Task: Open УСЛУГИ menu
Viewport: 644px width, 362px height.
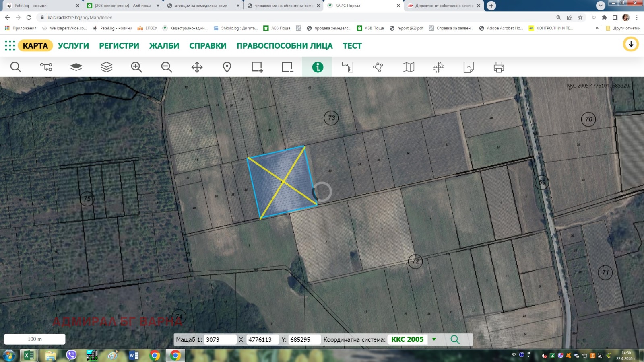Action: tap(73, 46)
